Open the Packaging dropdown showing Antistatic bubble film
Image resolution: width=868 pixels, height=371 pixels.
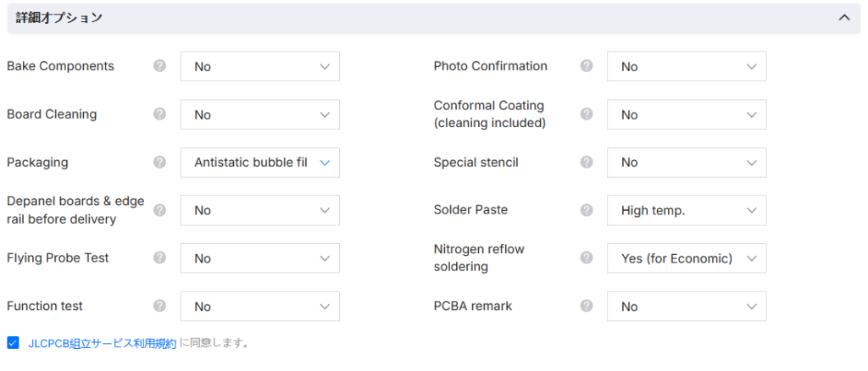click(x=259, y=163)
